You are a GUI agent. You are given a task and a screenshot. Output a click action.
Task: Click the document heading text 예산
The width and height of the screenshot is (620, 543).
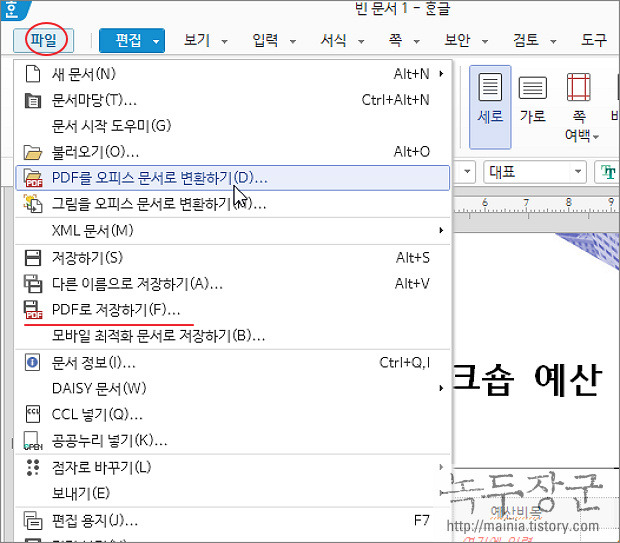point(568,380)
